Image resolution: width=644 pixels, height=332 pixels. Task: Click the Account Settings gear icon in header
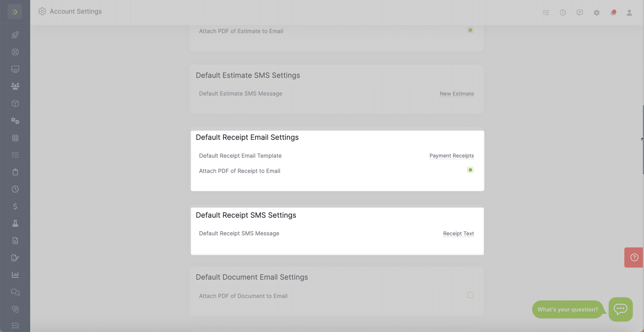[x=42, y=11]
